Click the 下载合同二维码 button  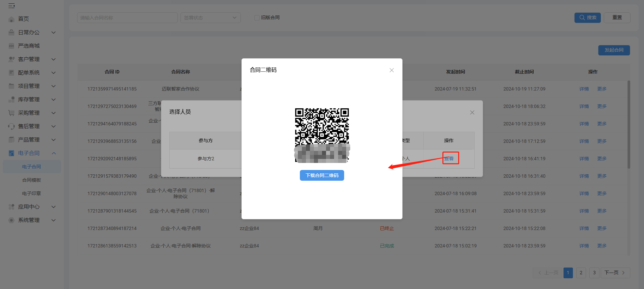322,175
